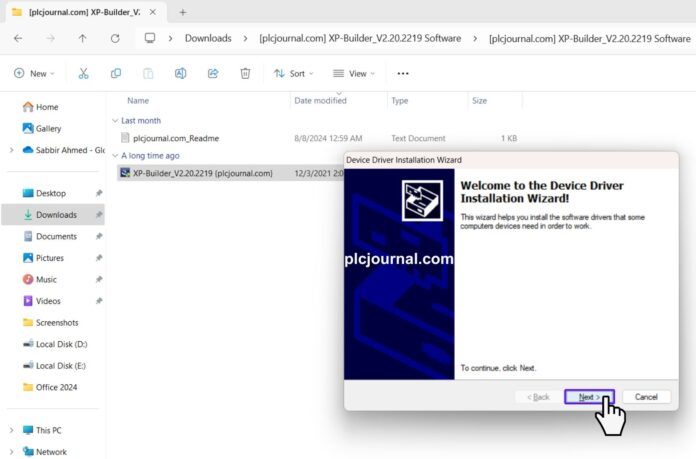Expand the Sabbir Ahmed OneDrive entry
This screenshot has height=459, width=696.
point(12,150)
